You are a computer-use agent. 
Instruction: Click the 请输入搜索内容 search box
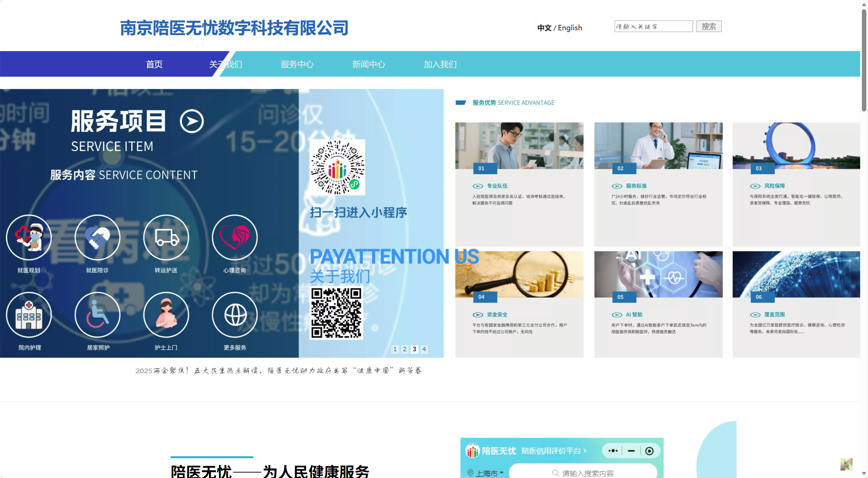[x=583, y=473]
